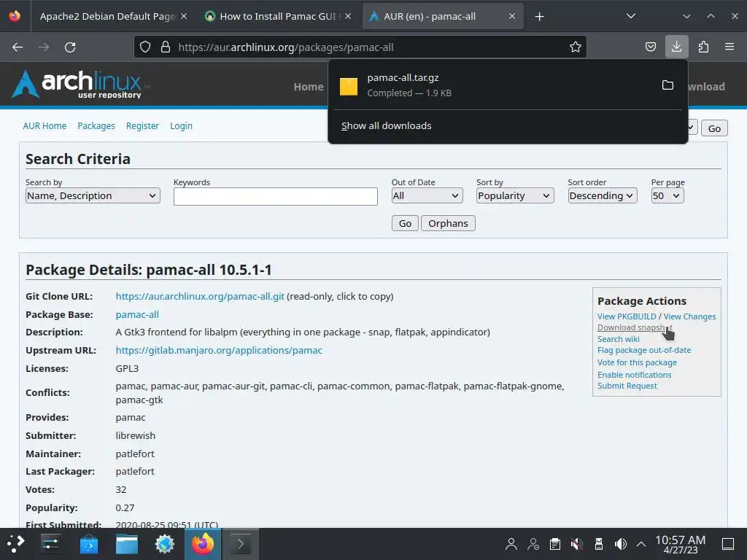Open the pamac-all Package Base link
Screen dimensions: 747x560
pos(137,314)
